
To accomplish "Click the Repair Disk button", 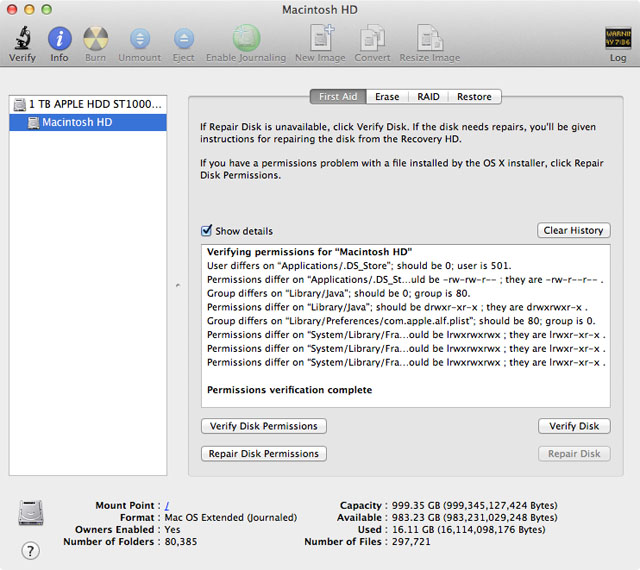I will [x=574, y=454].
